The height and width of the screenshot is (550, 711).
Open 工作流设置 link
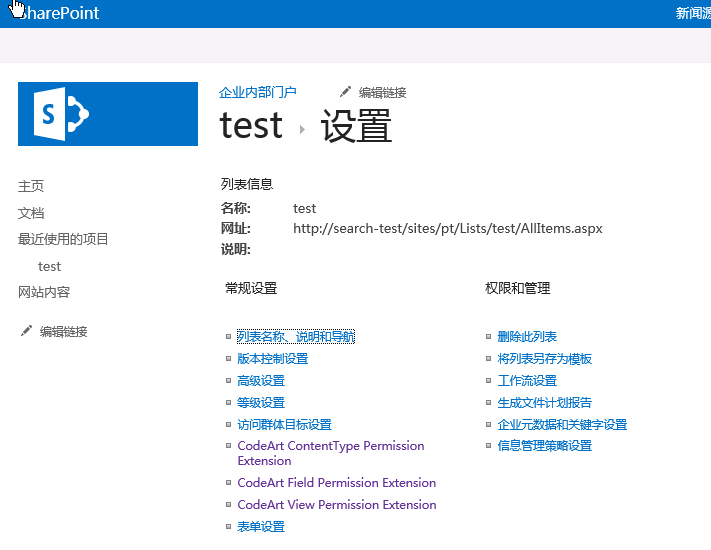pyautogui.click(x=527, y=380)
